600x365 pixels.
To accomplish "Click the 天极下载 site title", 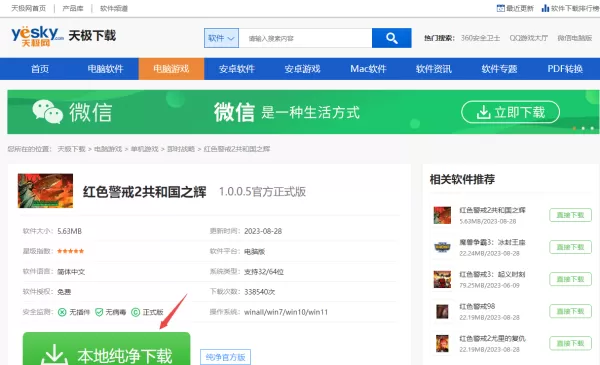I will click(x=92, y=36).
